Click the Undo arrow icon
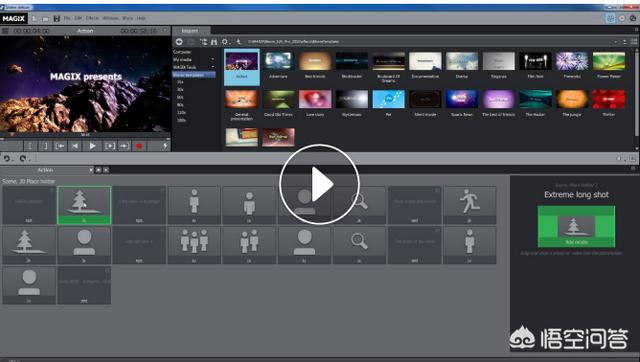Screen dimensions: 640x362 [x=7, y=158]
